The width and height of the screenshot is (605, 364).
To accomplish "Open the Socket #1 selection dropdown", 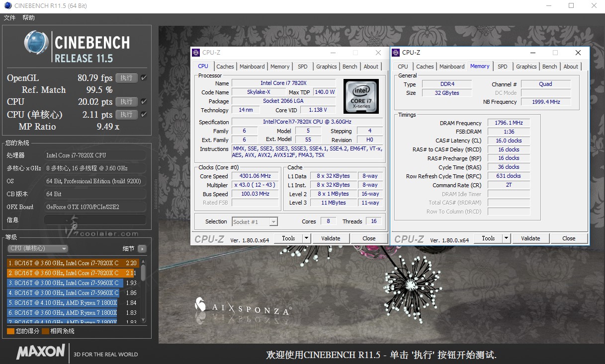I will click(x=255, y=222).
